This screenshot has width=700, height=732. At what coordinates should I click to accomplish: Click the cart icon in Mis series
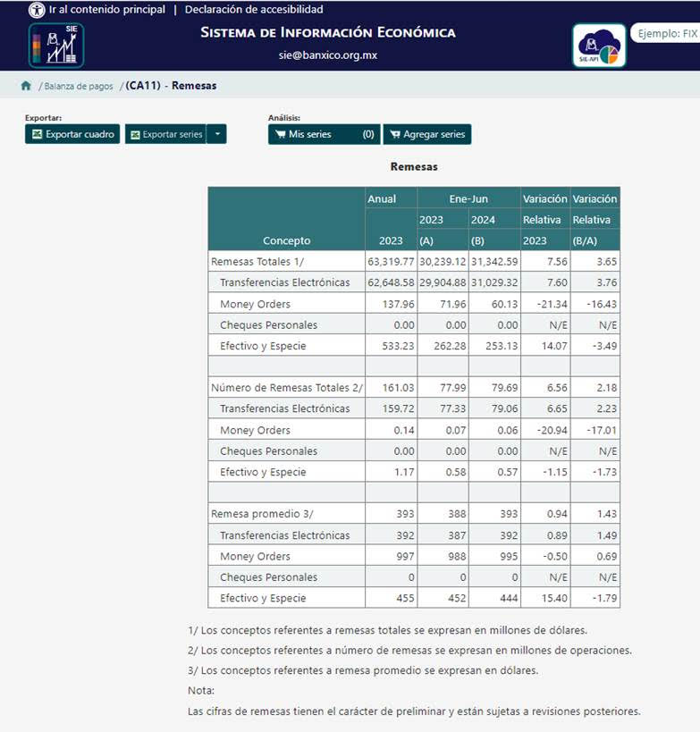tap(280, 135)
